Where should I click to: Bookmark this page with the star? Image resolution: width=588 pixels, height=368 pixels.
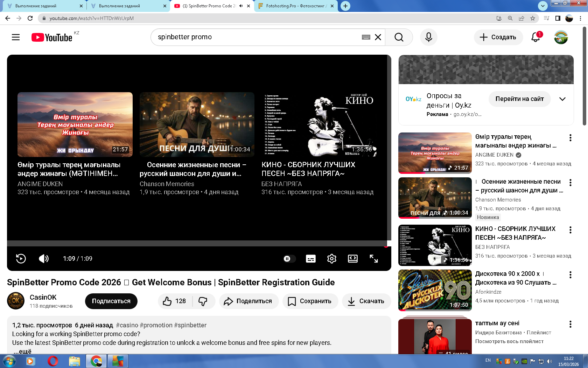tap(533, 18)
